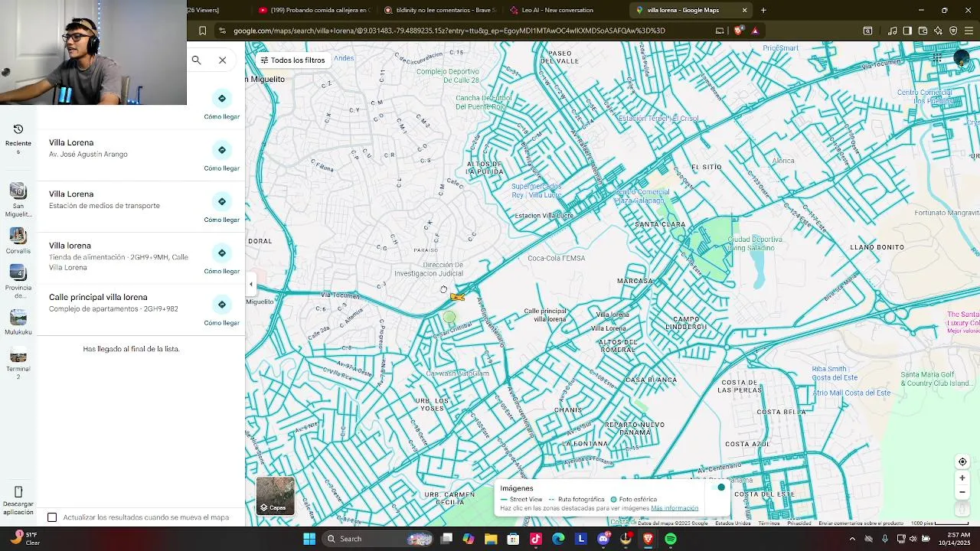980x551 pixels.
Task: Clear the search with the X icon
Action: tap(222, 60)
